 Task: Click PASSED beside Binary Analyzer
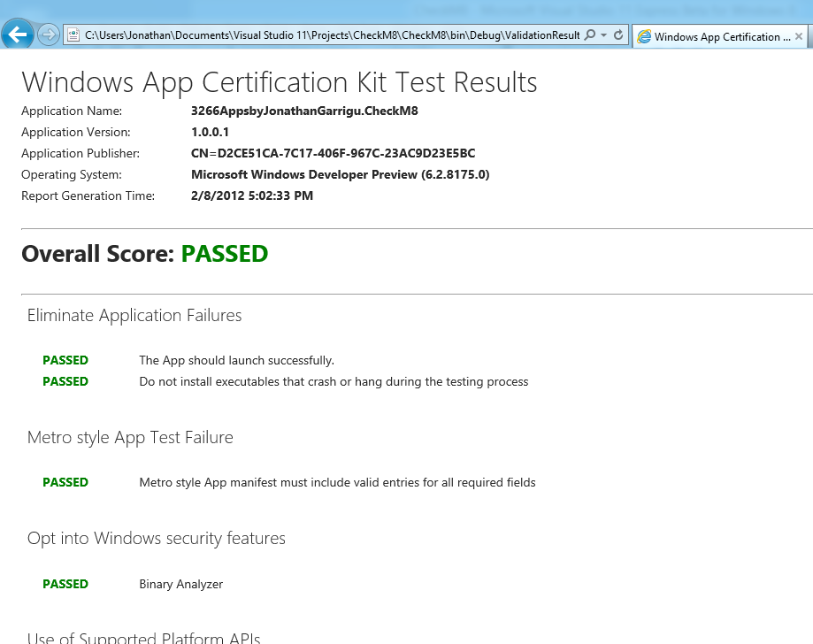click(x=65, y=585)
